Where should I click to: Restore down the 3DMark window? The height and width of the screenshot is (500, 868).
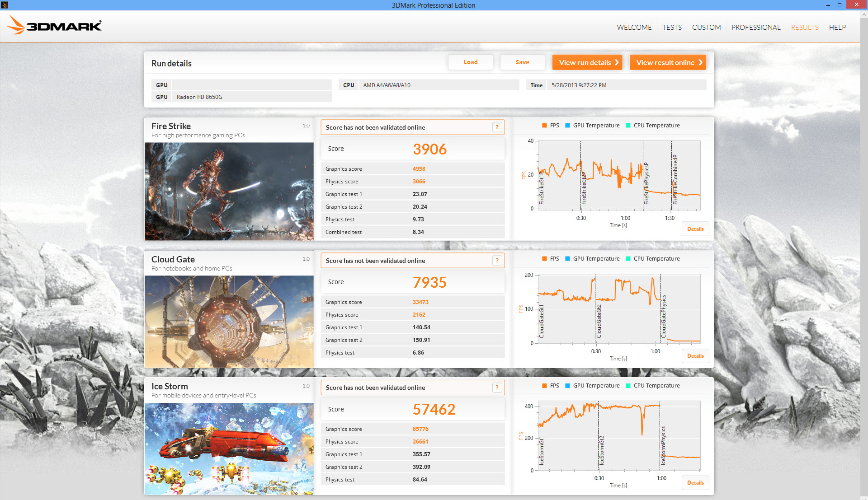(x=840, y=5)
